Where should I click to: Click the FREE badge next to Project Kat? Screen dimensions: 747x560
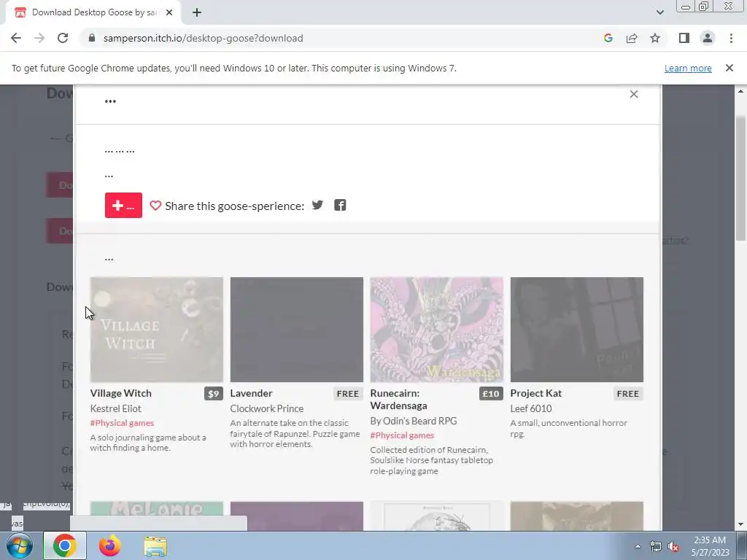point(628,394)
